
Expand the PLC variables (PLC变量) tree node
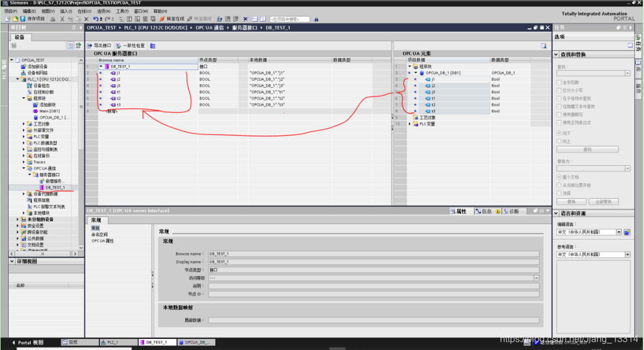point(23,137)
